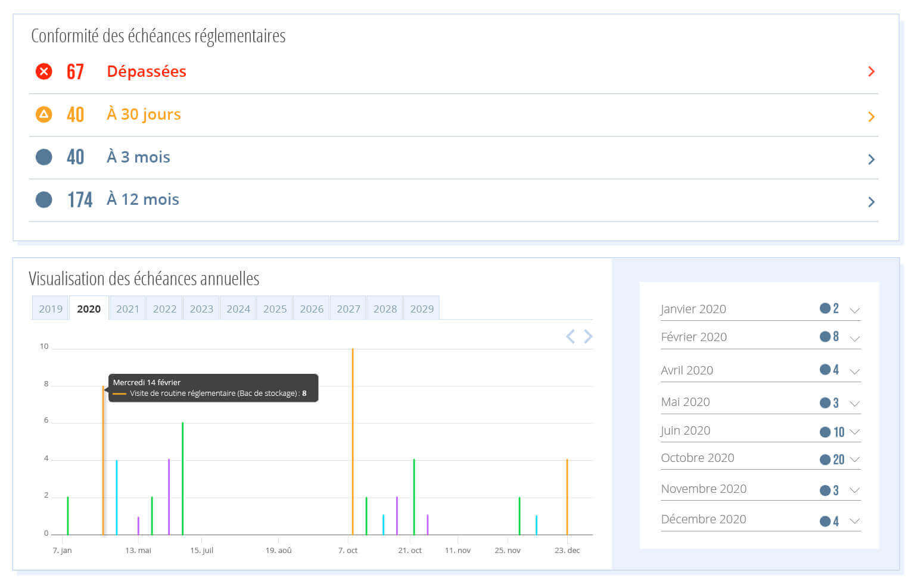Image resolution: width=924 pixels, height=584 pixels.
Task: Expand the Février 2020 chevron
Action: (854, 338)
